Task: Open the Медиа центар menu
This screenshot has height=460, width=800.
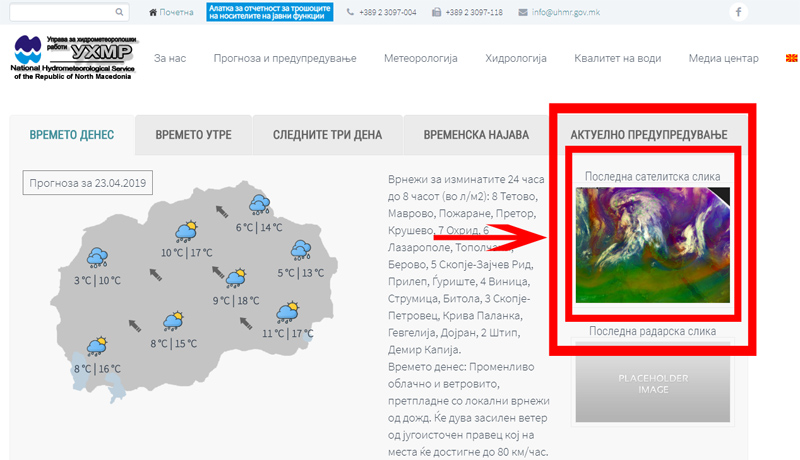Action: [723, 58]
